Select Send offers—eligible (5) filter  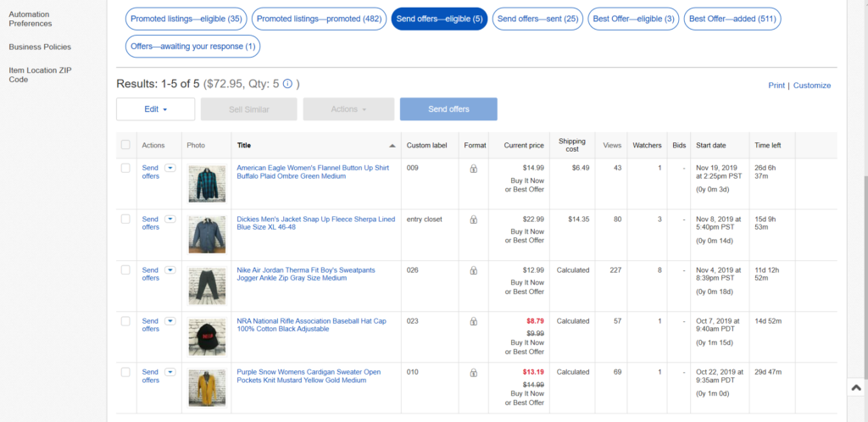(x=440, y=19)
